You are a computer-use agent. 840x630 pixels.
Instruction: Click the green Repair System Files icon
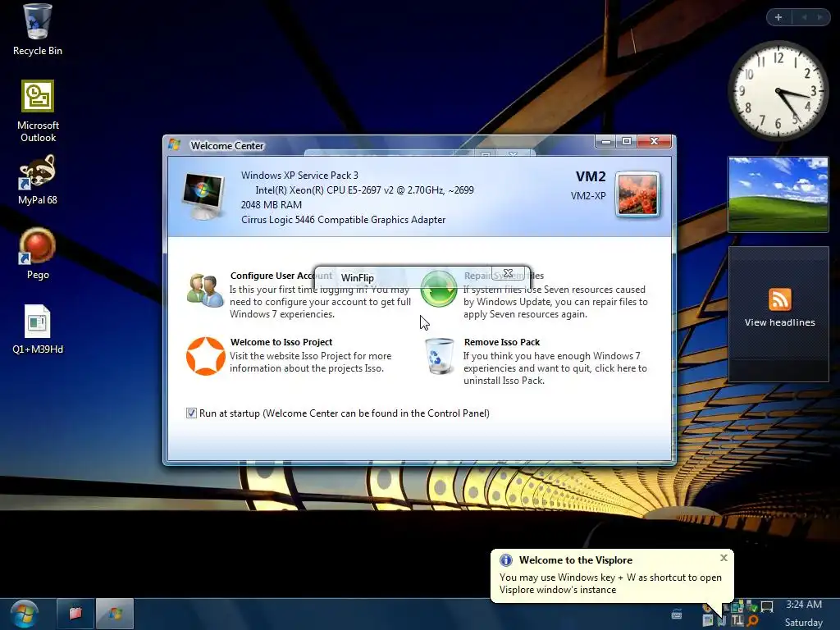[438, 288]
